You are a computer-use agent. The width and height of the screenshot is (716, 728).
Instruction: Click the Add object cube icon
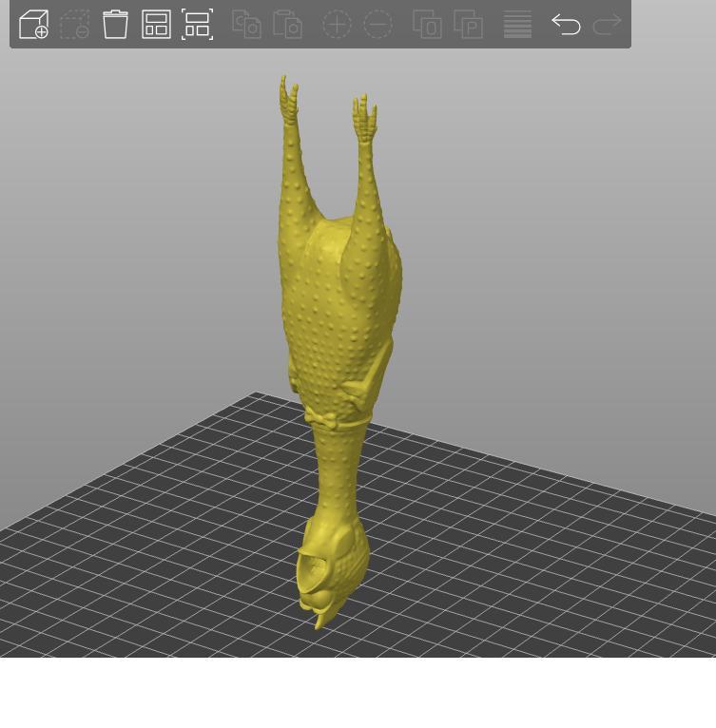click(33, 24)
